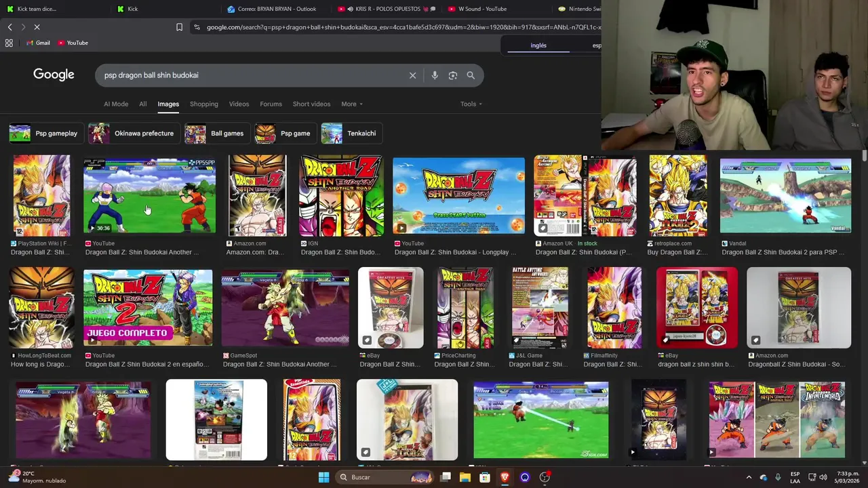This screenshot has height=488, width=868.
Task: Filter by Psp game chip
Action: (285, 134)
